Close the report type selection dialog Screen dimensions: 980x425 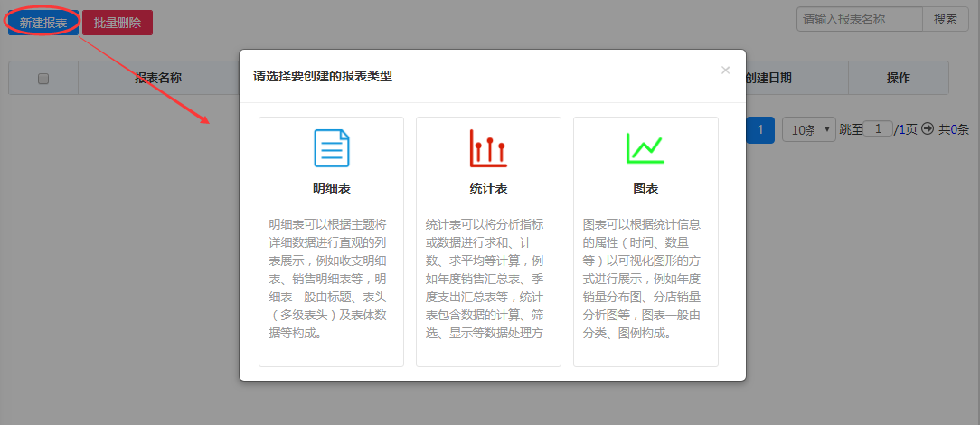click(x=725, y=71)
